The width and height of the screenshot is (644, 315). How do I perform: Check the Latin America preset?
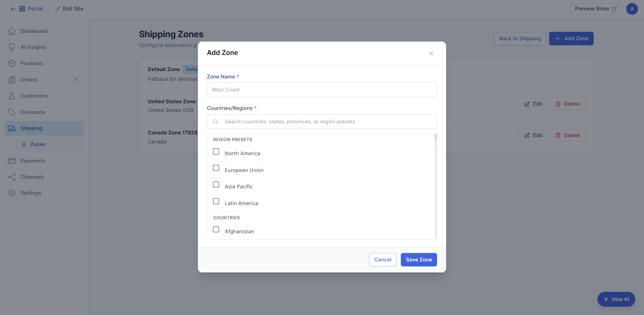coord(216,201)
